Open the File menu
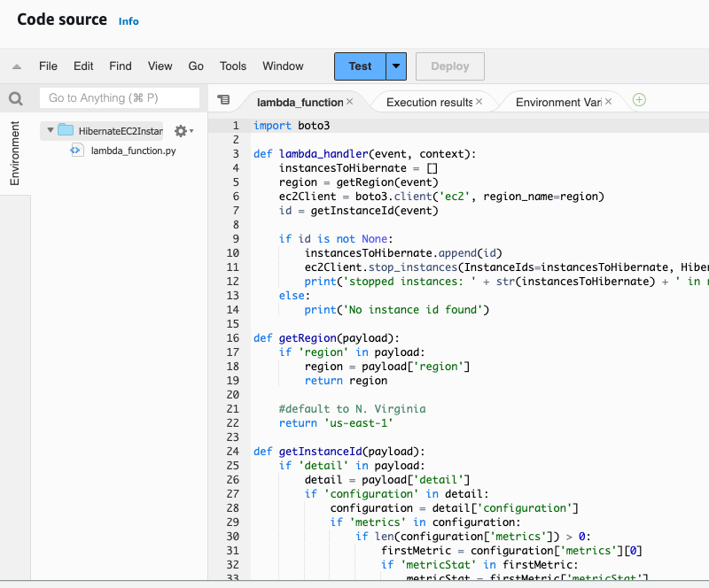 48,66
